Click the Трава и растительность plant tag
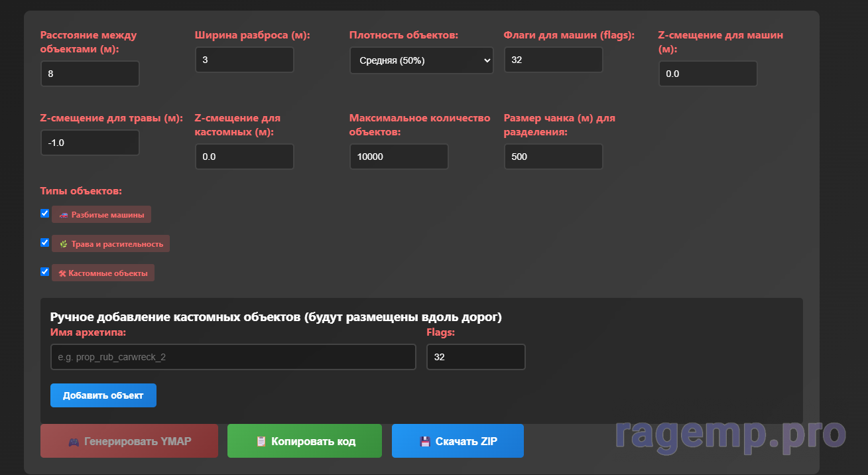Image resolution: width=868 pixels, height=475 pixels. pyautogui.click(x=111, y=243)
